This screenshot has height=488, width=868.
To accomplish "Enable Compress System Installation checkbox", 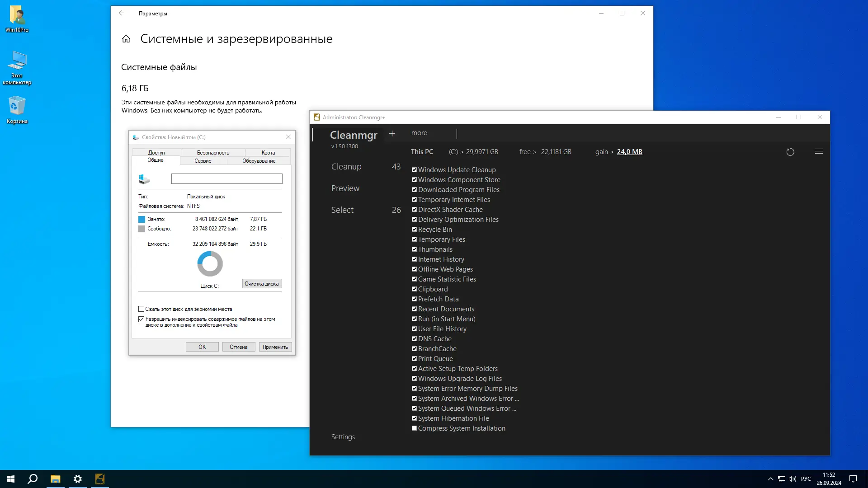I will click(x=414, y=428).
